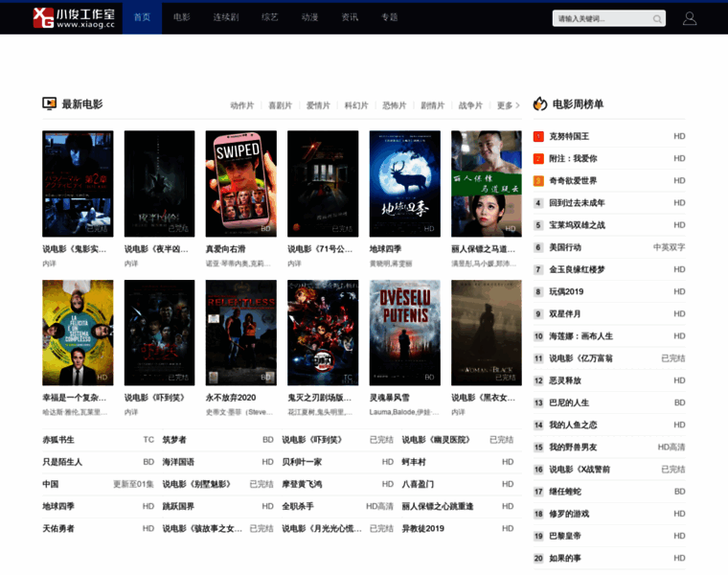Click the XG site logo

pyautogui.click(x=74, y=18)
